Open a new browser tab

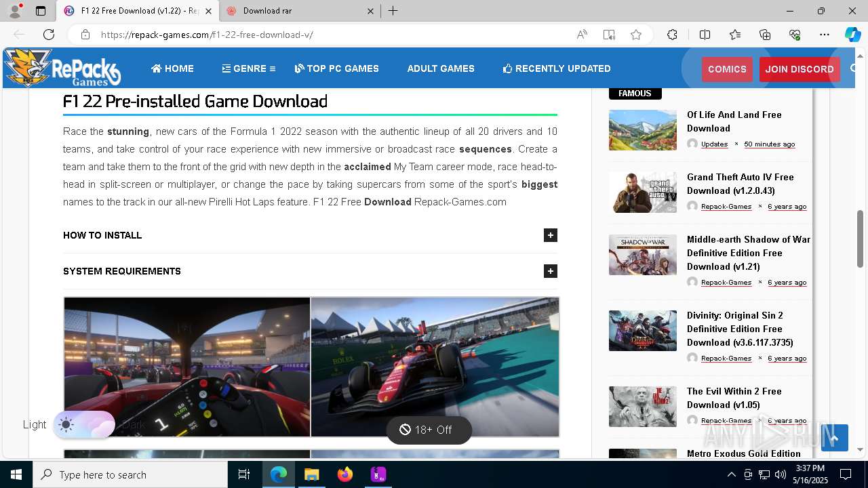(393, 11)
